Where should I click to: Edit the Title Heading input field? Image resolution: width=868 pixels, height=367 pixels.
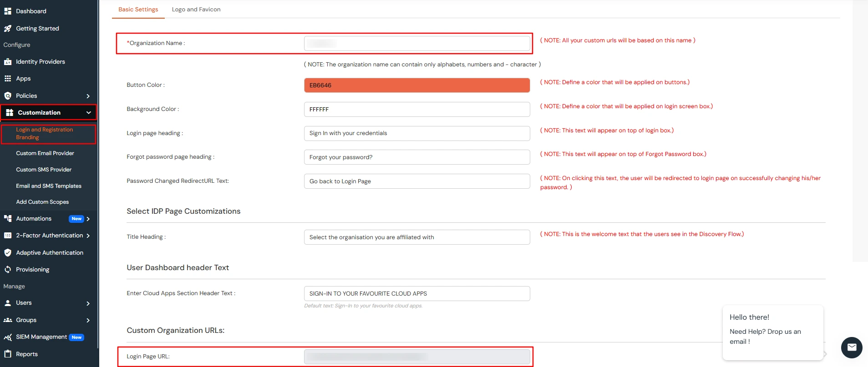(x=417, y=237)
